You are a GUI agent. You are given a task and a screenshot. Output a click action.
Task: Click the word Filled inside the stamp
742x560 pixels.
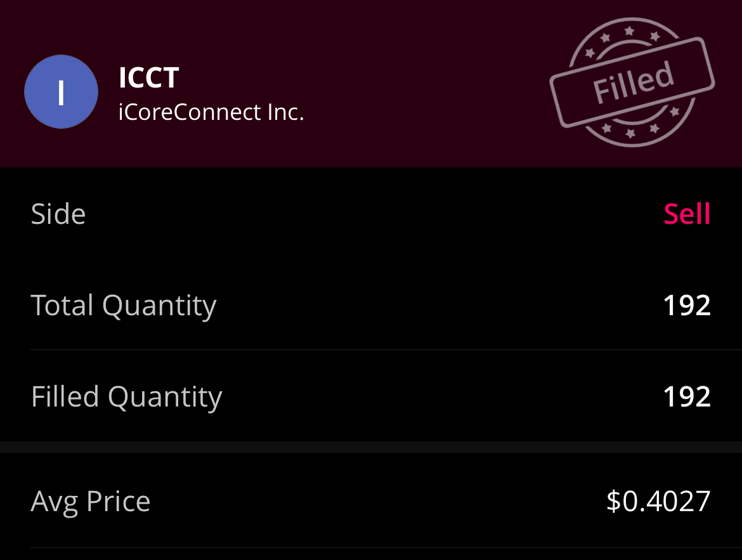pyautogui.click(x=632, y=83)
